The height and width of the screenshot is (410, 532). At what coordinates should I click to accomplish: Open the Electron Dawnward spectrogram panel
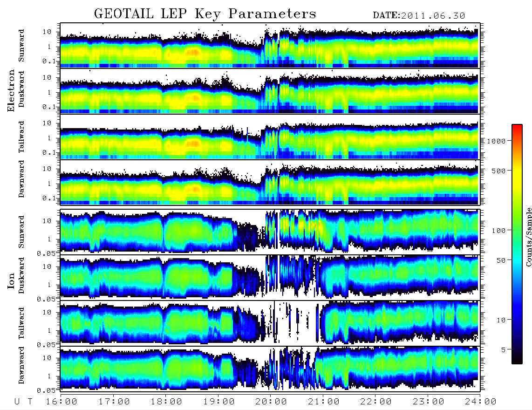(x=270, y=182)
